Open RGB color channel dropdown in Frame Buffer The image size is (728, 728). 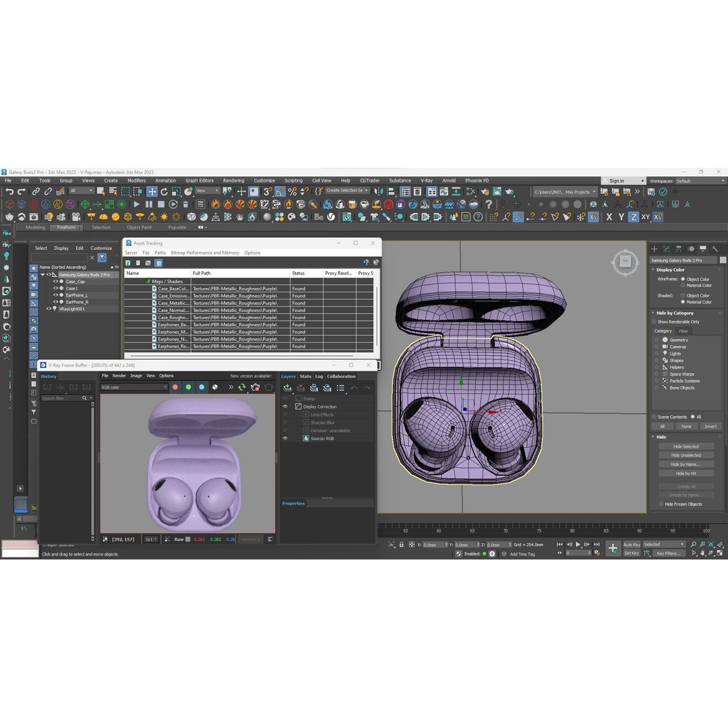(133, 387)
